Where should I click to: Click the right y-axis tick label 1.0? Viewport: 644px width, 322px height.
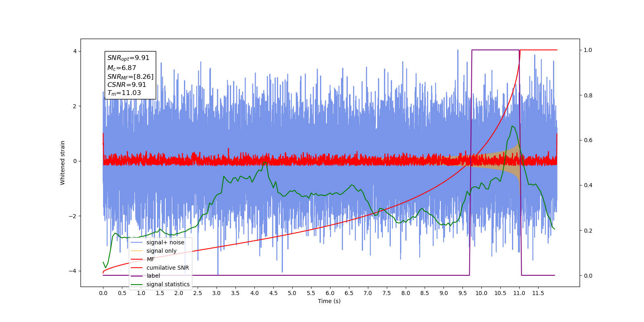588,50
